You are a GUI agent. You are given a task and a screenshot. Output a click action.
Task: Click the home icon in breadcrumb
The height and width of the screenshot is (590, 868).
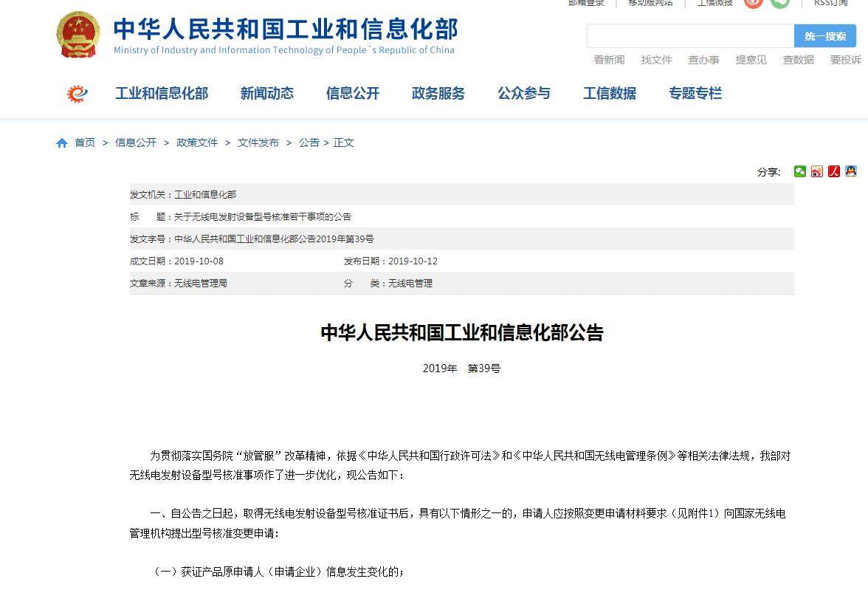[62, 143]
